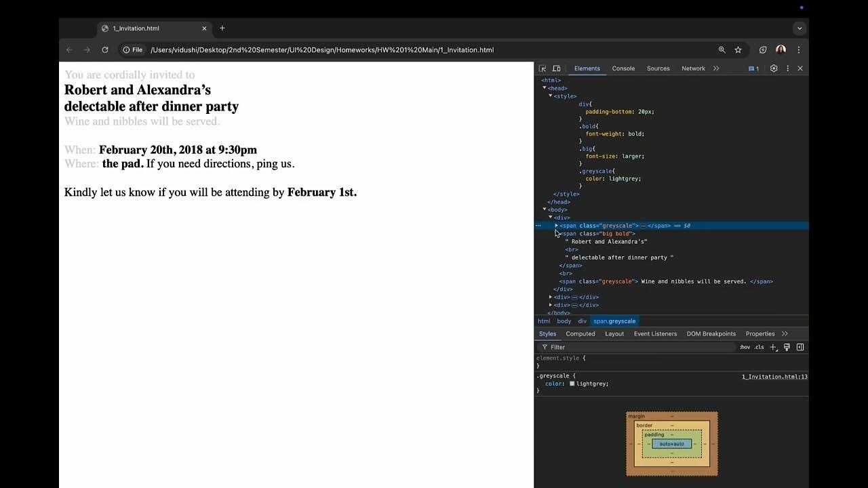Open the DOM Breakpoints tab

coord(711,333)
